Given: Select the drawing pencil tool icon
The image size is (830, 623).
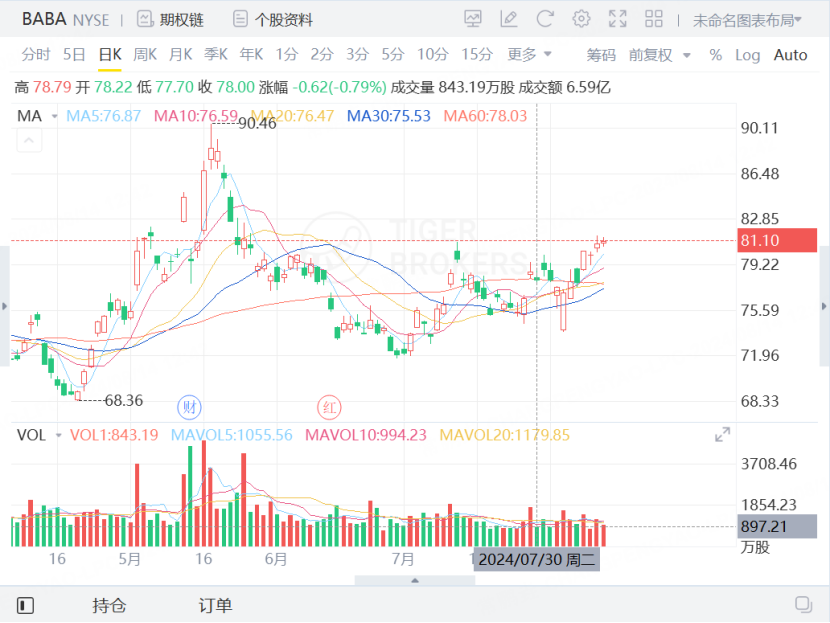Looking at the screenshot, I should click(509, 19).
